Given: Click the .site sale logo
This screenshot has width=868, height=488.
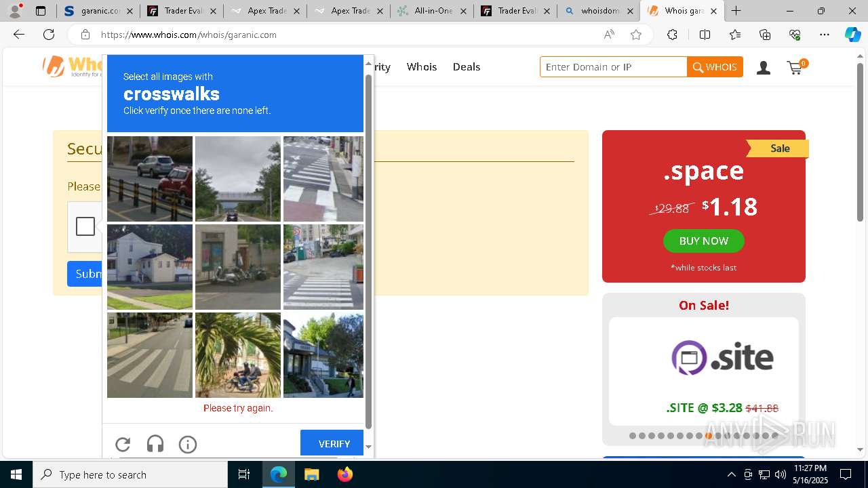Looking at the screenshot, I should [x=722, y=358].
